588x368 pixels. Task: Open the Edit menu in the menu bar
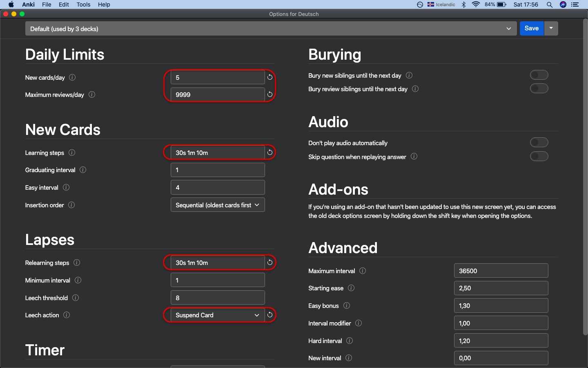(64, 4)
